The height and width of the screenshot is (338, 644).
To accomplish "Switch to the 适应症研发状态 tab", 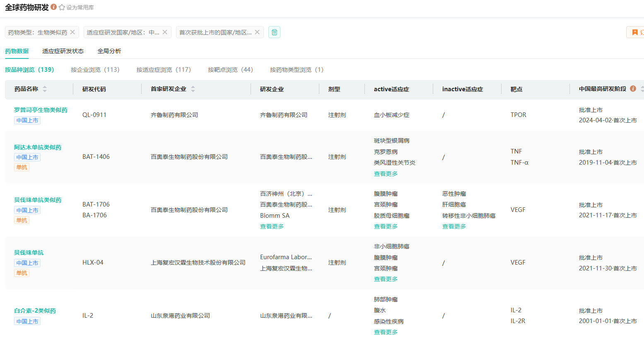I will point(63,51).
